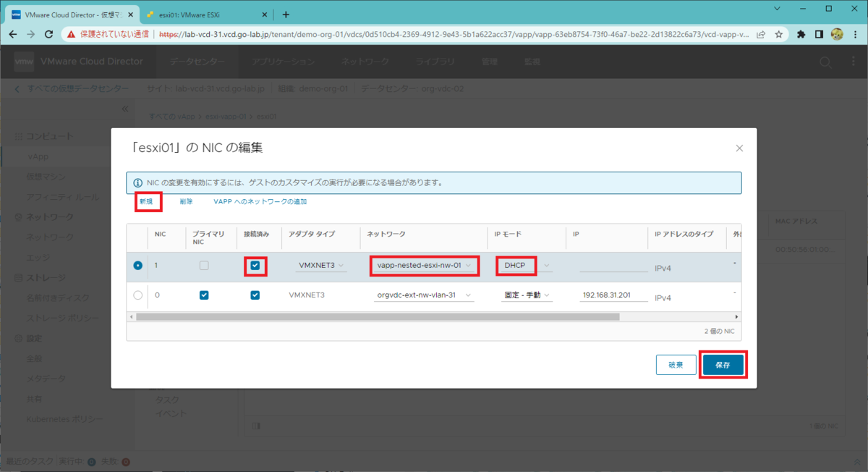Toggle connected checkbox for NIC 1
The height and width of the screenshot is (472, 868).
[255, 266]
